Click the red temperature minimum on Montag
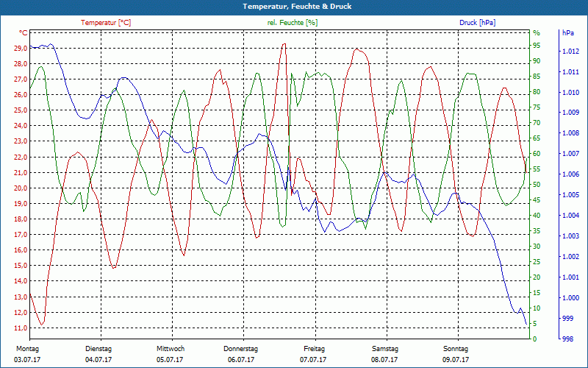588x368 pixels. 42,325
